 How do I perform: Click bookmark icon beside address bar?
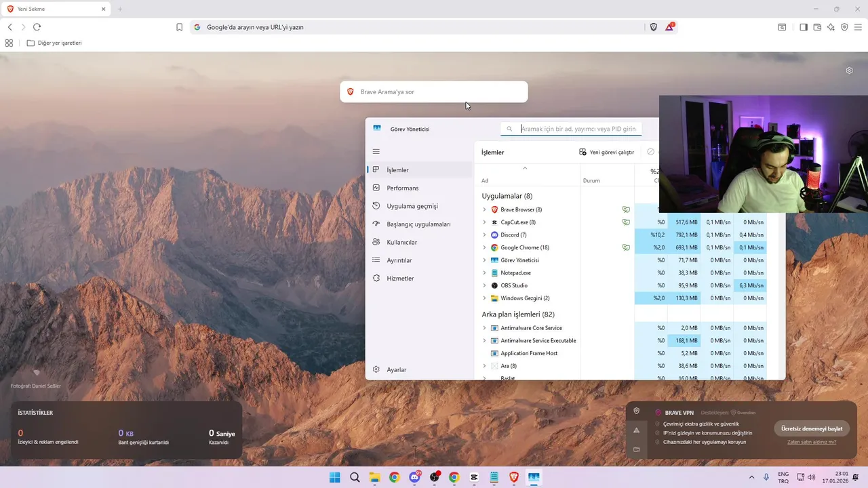pos(180,27)
